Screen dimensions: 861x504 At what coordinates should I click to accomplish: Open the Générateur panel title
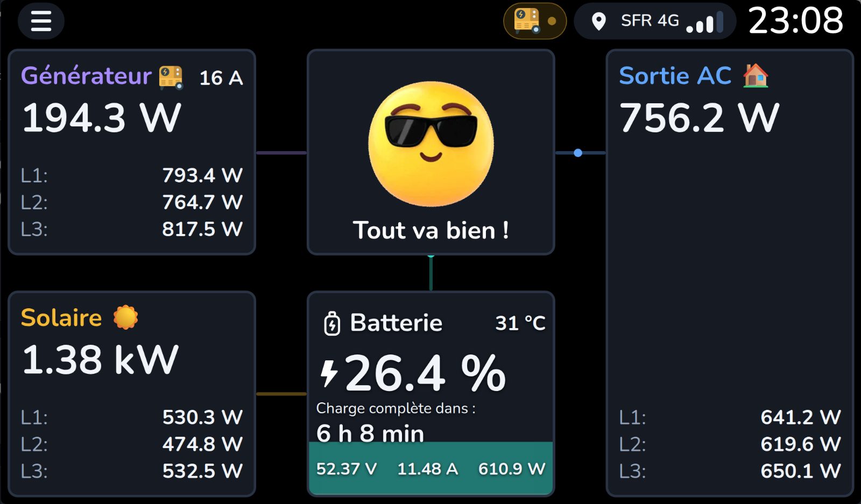click(86, 76)
